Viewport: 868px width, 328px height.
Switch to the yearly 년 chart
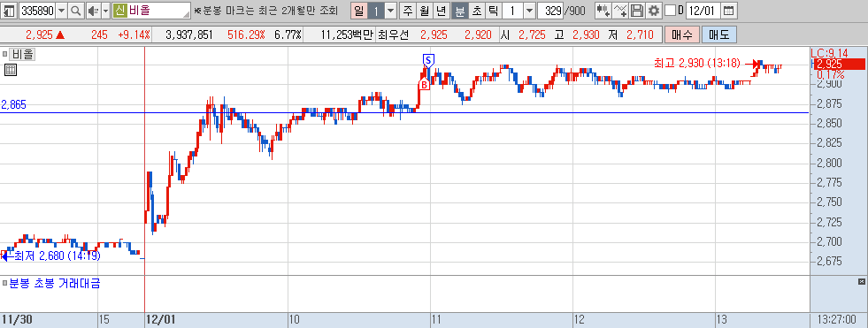point(441,10)
